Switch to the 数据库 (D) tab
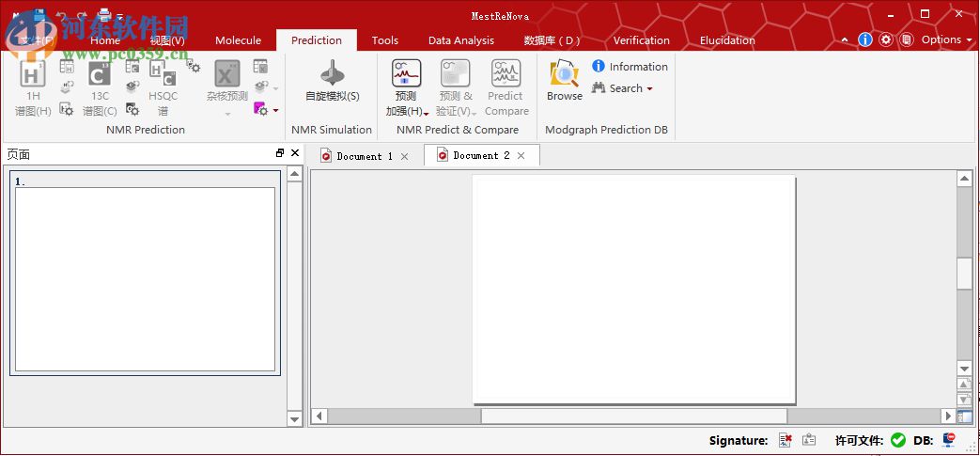Viewport: 980px width, 456px height. (552, 40)
